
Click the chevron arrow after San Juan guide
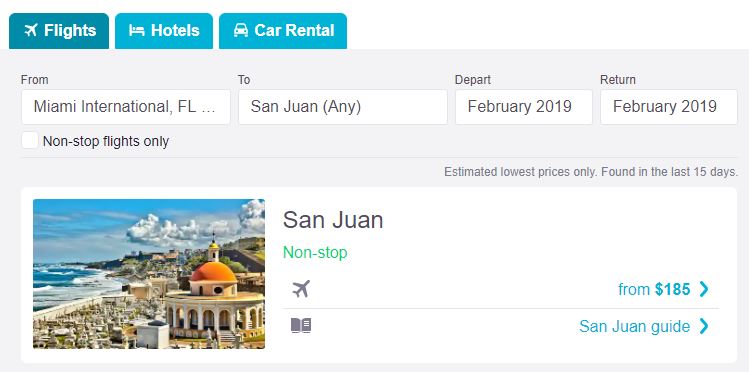[704, 326]
